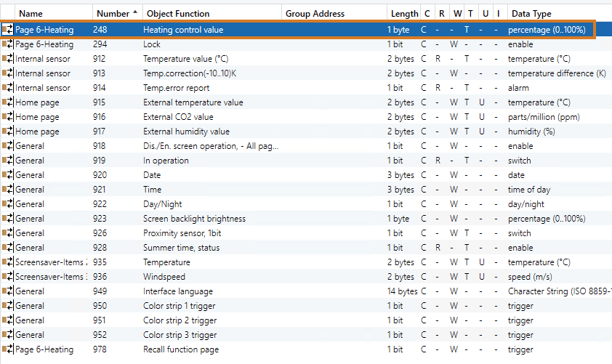Select the icon for Temperature value (°C) row
The width and height of the screenshot is (612, 364).
[x=8, y=59]
